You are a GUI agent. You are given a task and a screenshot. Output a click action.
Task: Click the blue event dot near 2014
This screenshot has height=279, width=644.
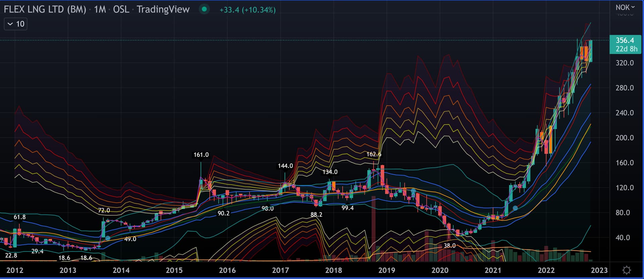[108, 238]
